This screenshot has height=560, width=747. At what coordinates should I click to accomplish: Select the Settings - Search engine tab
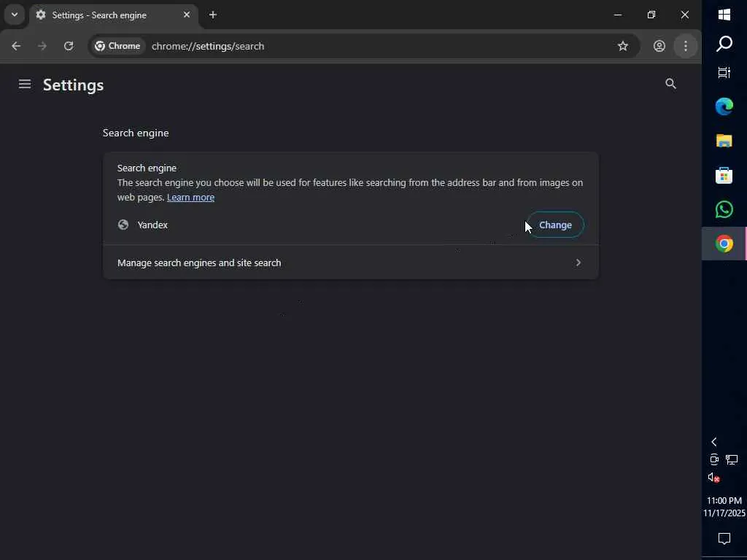click(113, 15)
